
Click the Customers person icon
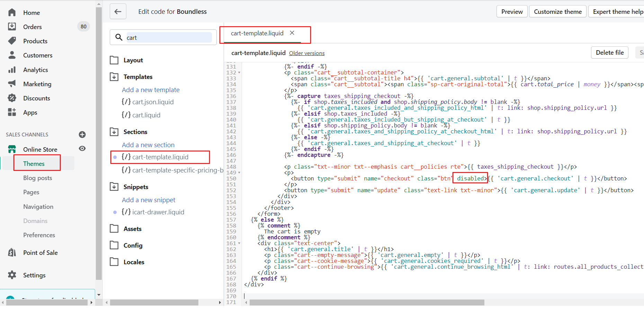(x=12, y=55)
